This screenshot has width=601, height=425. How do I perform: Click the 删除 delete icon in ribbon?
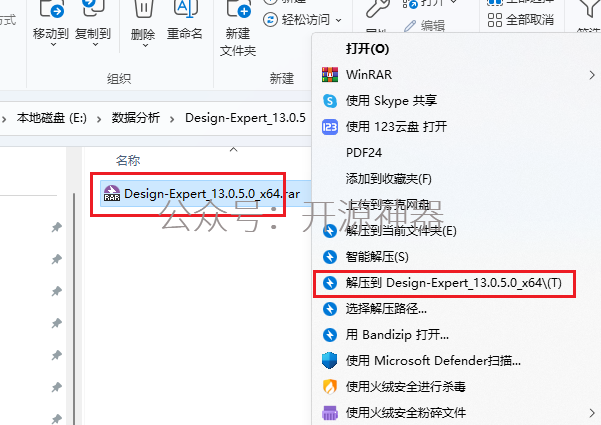(143, 8)
